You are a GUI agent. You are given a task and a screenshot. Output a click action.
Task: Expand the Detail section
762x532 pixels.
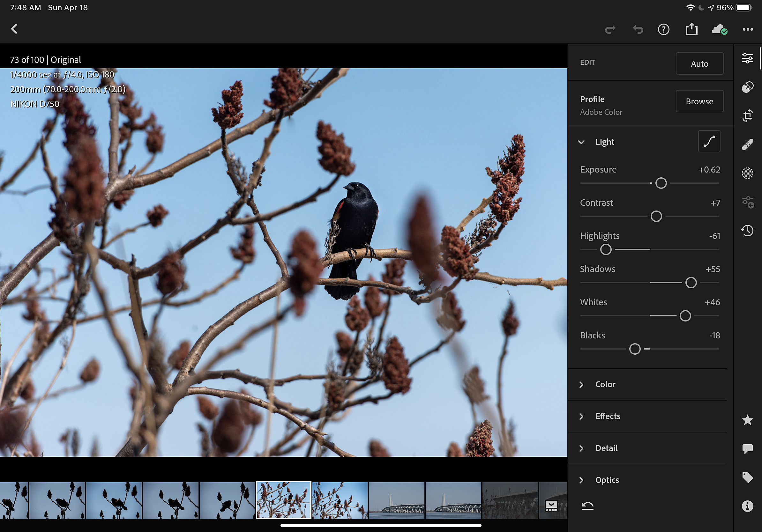pyautogui.click(x=581, y=448)
